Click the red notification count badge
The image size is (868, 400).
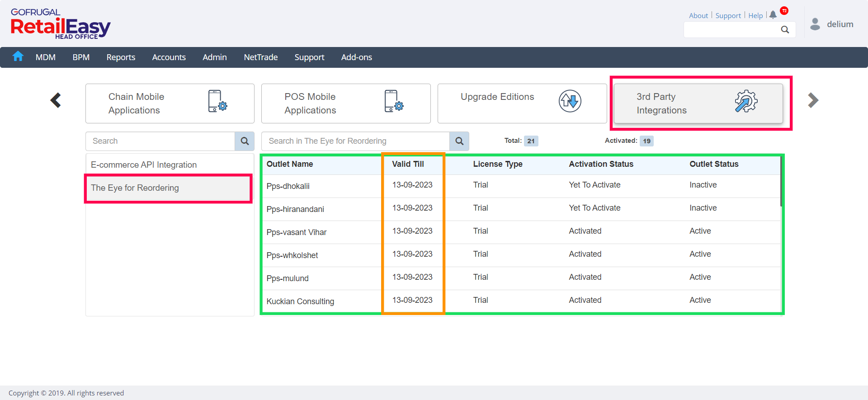point(784,10)
